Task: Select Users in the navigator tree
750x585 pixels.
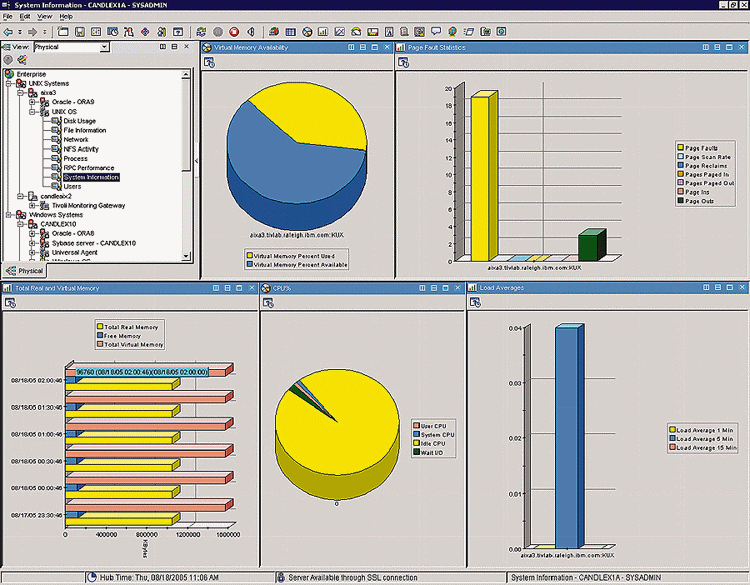Action: 72,187
